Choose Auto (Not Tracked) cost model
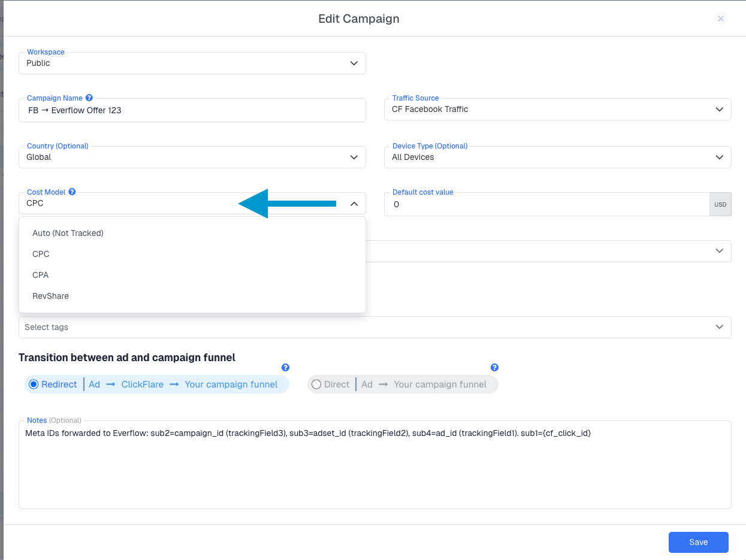Image resolution: width=746 pixels, height=560 pixels. pyautogui.click(x=68, y=233)
